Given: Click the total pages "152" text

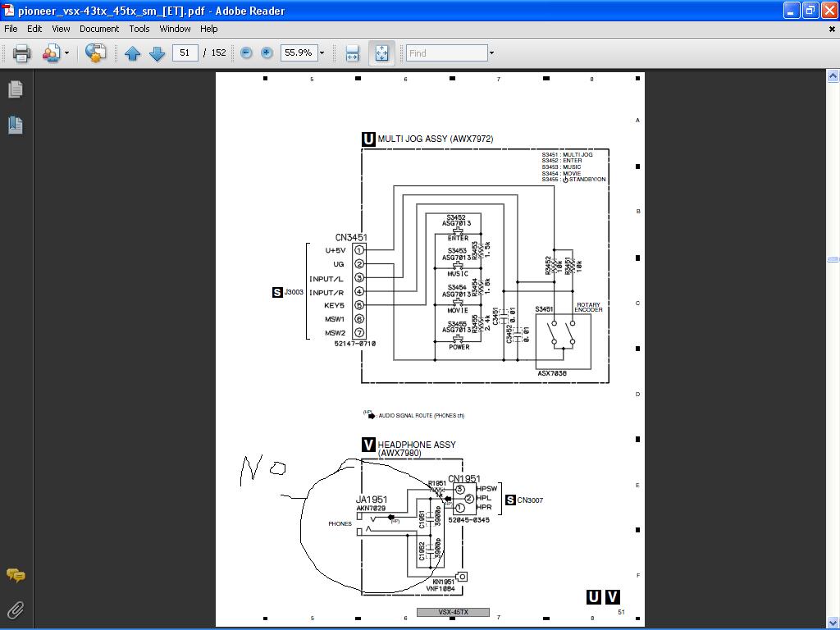Looking at the screenshot, I should (x=218, y=52).
